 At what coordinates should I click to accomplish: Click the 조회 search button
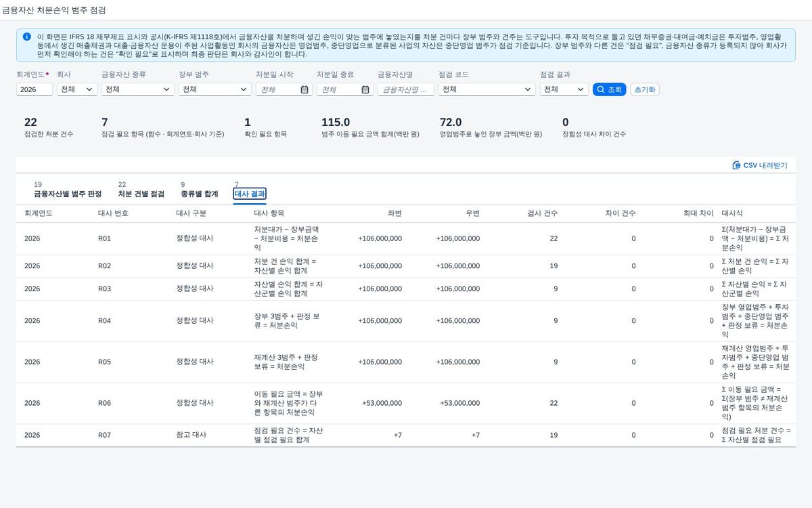pyautogui.click(x=609, y=89)
